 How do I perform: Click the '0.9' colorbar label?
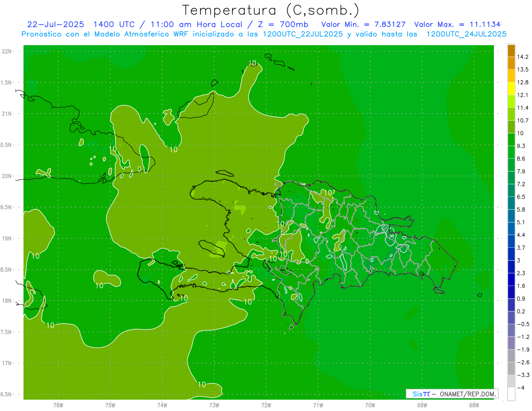(x=521, y=298)
